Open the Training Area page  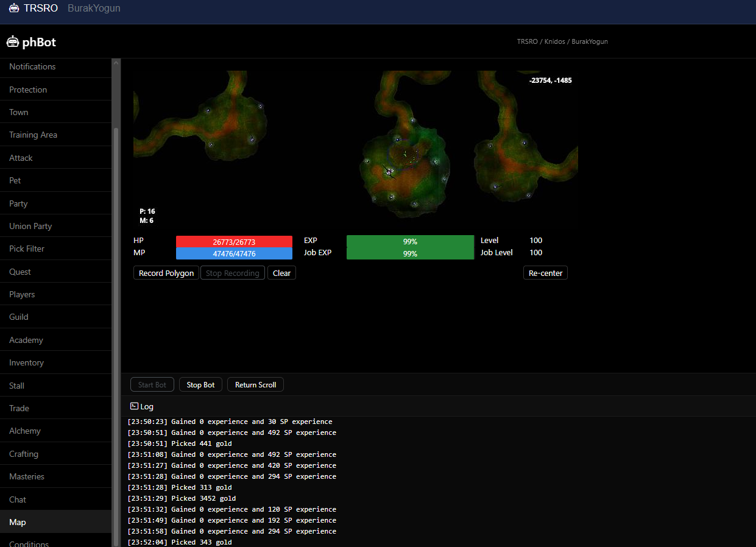pos(33,135)
